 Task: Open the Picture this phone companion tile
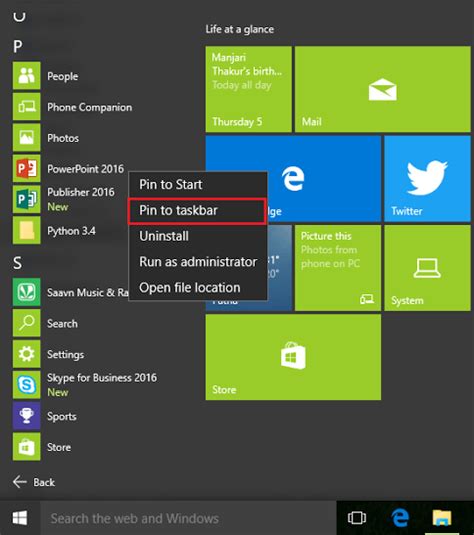click(x=338, y=268)
